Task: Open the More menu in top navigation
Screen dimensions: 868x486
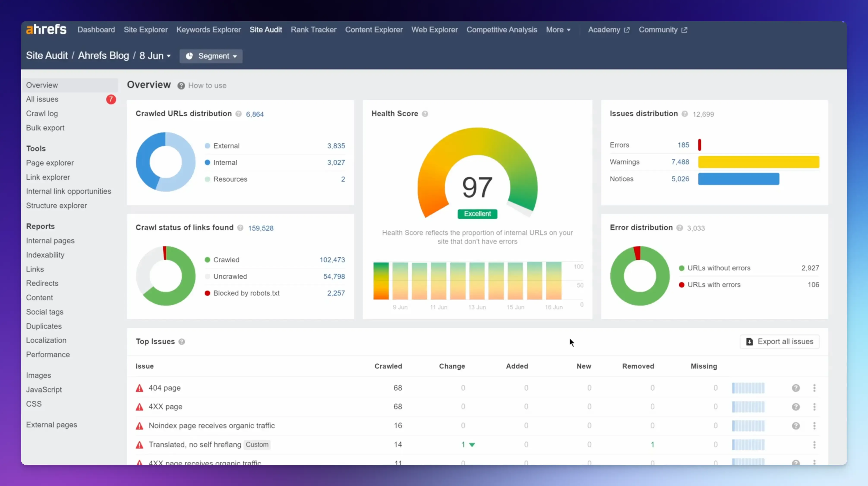Action: (558, 30)
